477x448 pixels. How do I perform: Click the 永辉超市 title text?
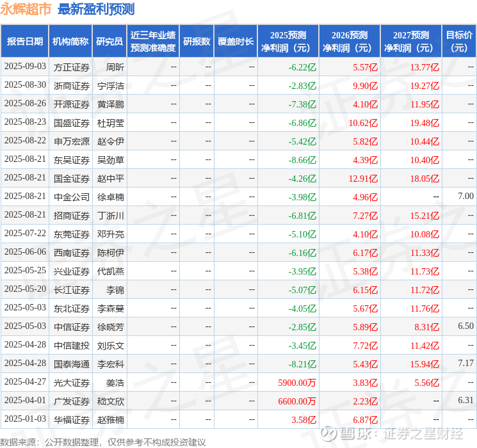[x=26, y=9]
